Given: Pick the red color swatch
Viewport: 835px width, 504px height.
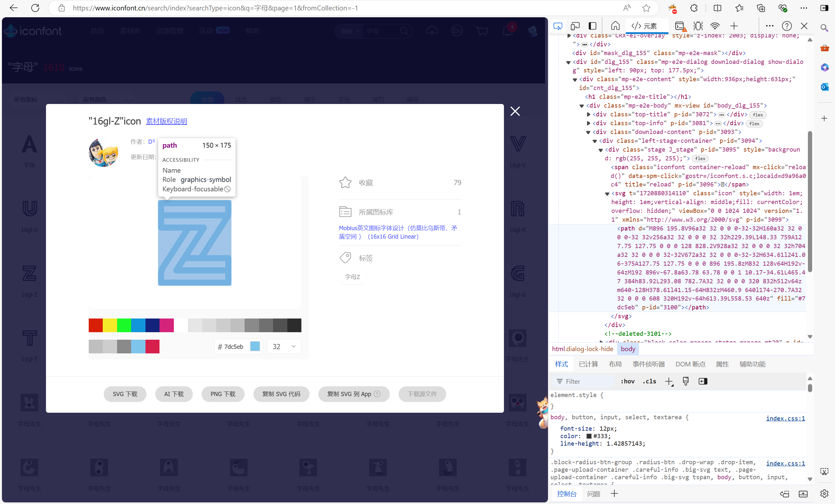Looking at the screenshot, I should tap(96, 325).
